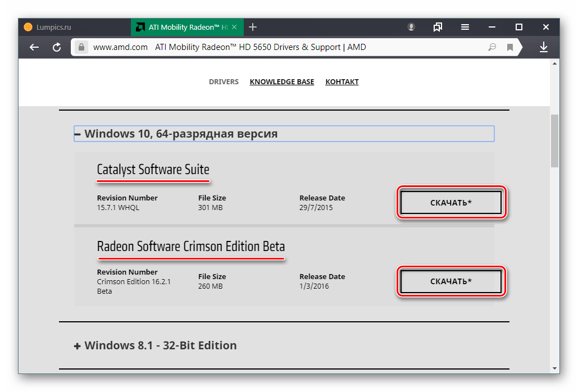Collapse Windows 10, 64-разрядная версия section

(x=284, y=134)
